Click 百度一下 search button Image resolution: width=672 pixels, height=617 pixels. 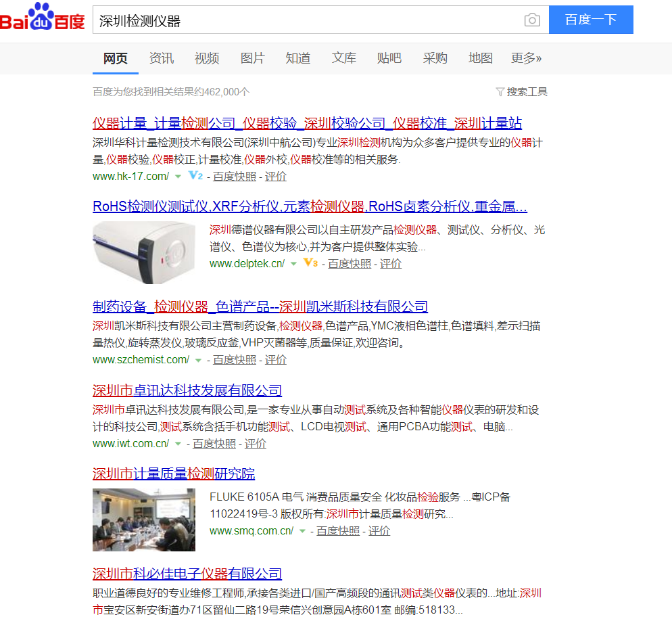(x=591, y=20)
